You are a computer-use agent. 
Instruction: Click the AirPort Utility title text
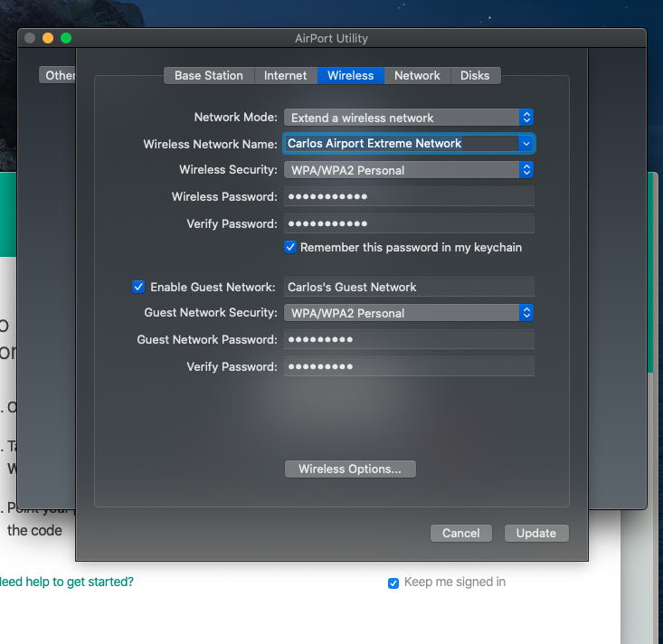click(x=331, y=39)
